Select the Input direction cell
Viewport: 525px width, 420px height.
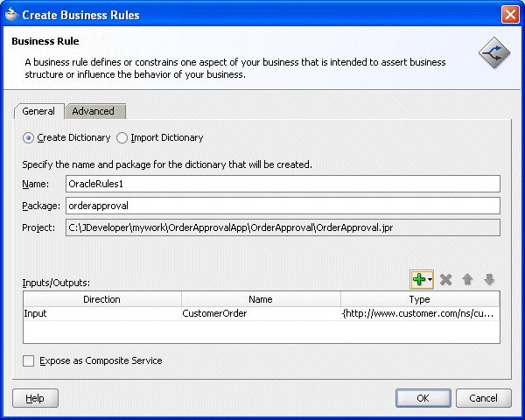[102, 314]
